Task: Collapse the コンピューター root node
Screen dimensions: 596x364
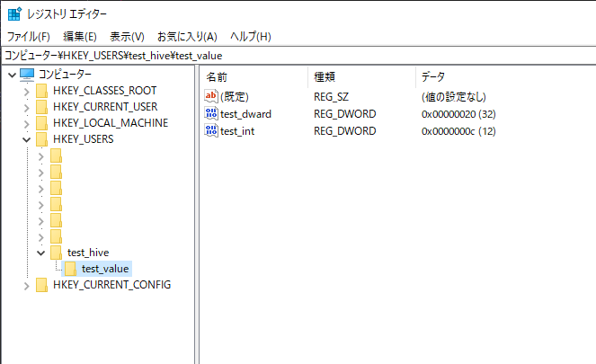Action: click(13, 75)
